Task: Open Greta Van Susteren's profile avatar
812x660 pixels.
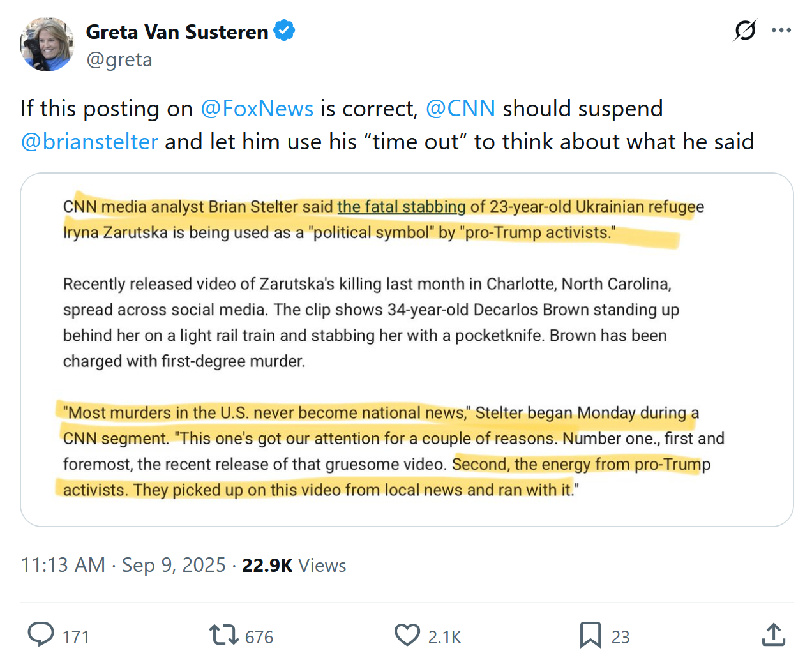Action: 47,45
